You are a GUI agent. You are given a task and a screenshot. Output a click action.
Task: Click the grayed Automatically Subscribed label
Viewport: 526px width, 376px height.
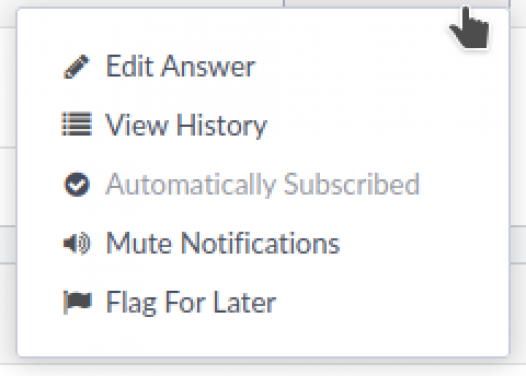click(263, 184)
